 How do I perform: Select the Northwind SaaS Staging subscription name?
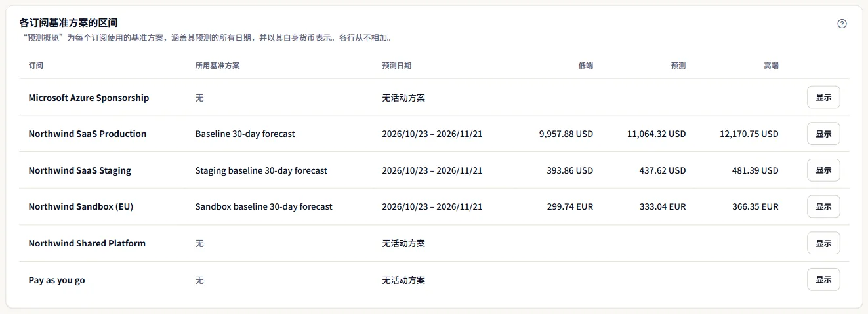tap(80, 170)
